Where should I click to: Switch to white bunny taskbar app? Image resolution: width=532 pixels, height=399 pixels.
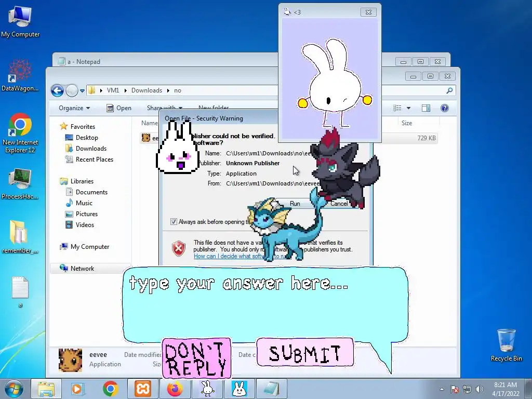point(207,389)
